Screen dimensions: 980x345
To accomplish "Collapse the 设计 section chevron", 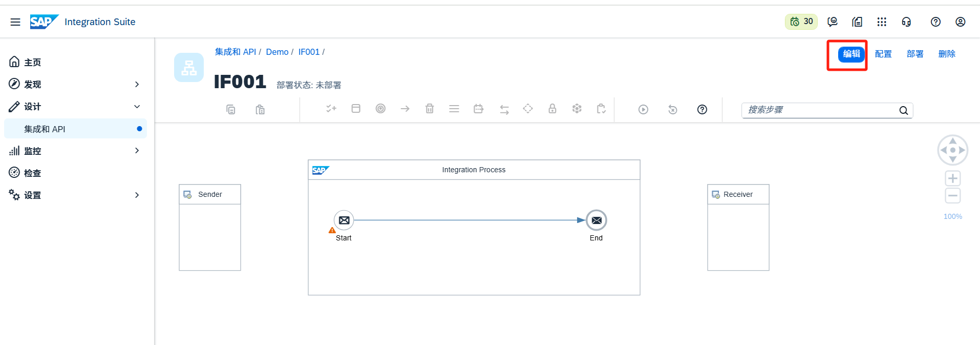I will coord(137,106).
